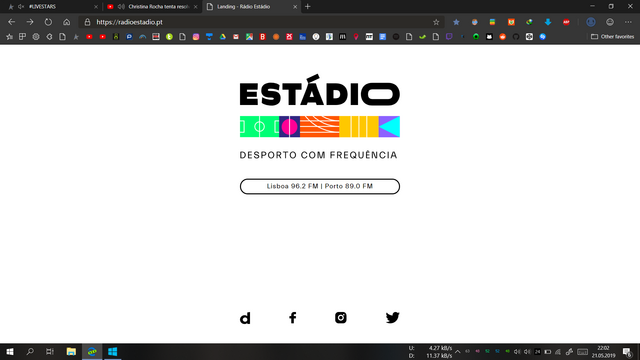Add this page to favorites with star outline
640x360 pixels.
[x=436, y=22]
